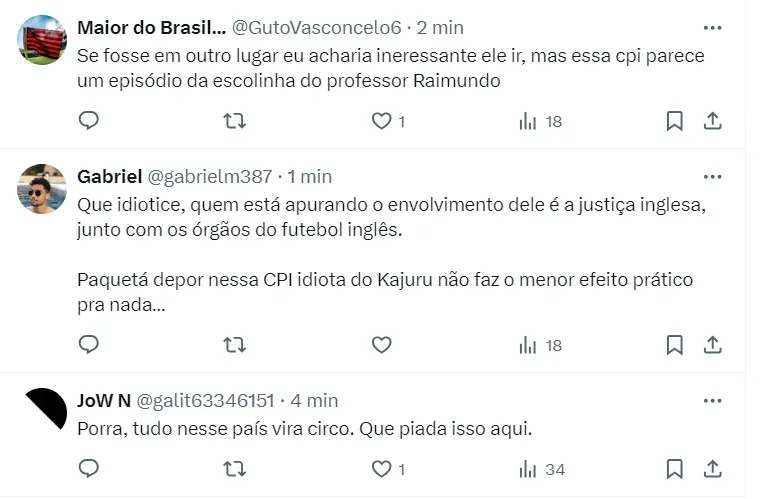Like the tweet by GutoVasconcelo6
Viewport: 771px width, 499px height.
pyautogui.click(x=381, y=121)
